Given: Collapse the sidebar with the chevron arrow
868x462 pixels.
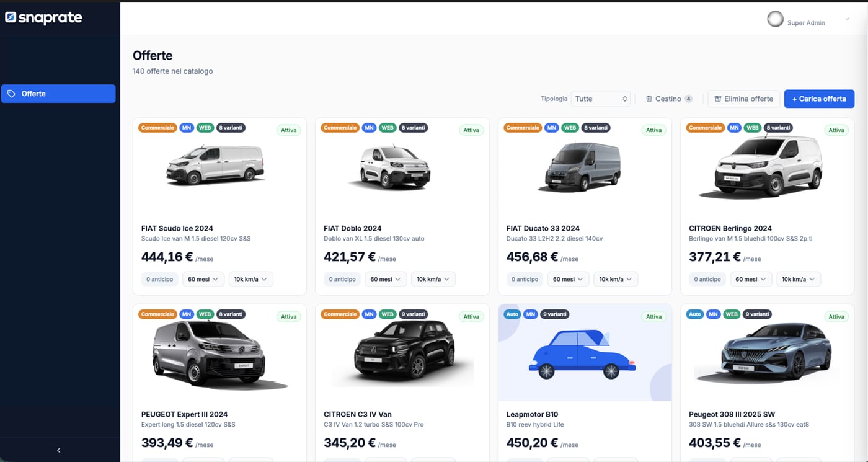Looking at the screenshot, I should coord(59,450).
